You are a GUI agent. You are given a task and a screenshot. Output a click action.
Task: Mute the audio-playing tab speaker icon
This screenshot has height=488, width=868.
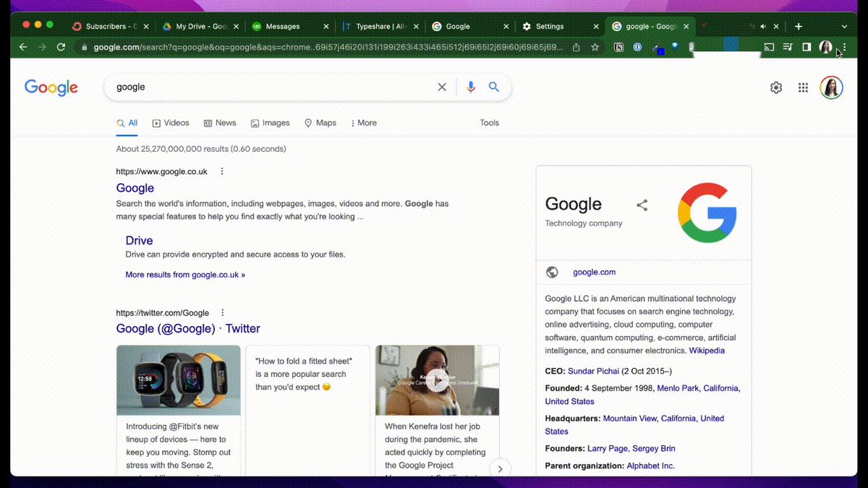(762, 26)
